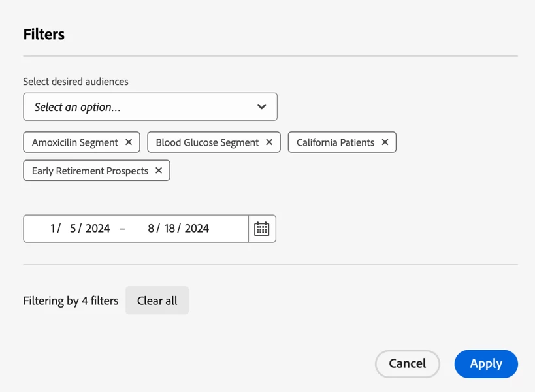535x392 pixels.
Task: Remove the Early Retirement Prospects tag
Action: [159, 171]
